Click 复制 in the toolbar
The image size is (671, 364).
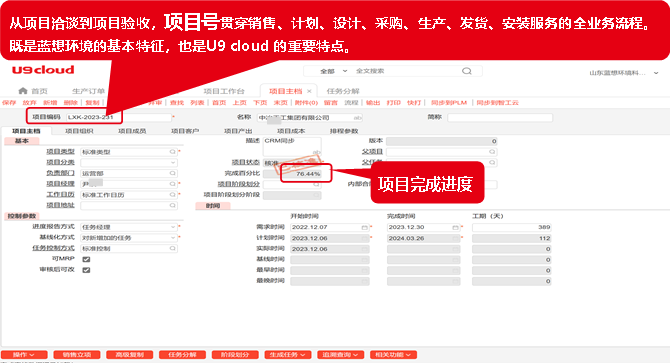click(x=92, y=103)
